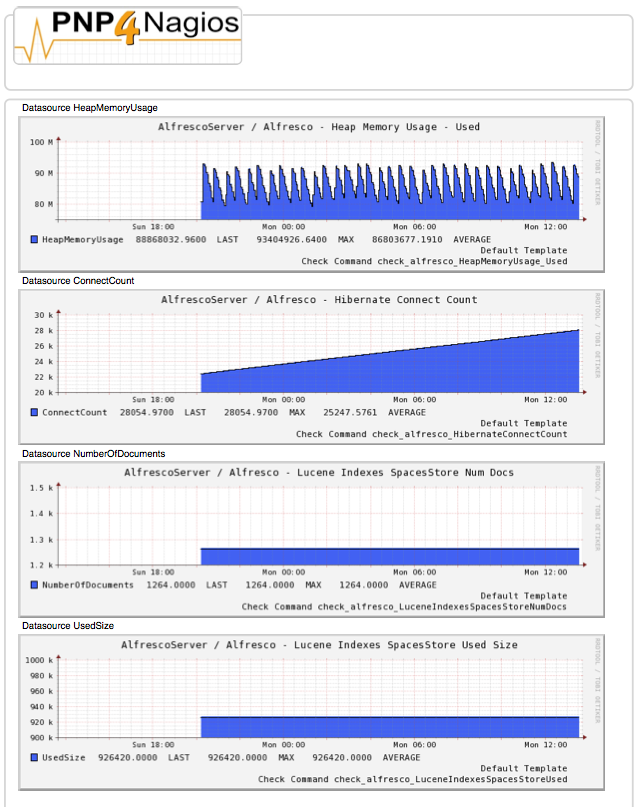Click the title 'Lucene Indexes SpacesStore Used Size'
Viewport: 639px width, 807px height.
[406, 645]
